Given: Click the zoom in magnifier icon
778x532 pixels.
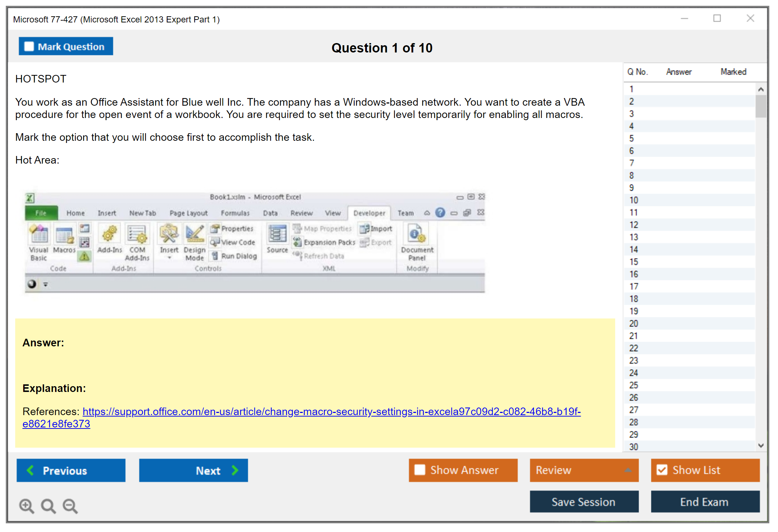Looking at the screenshot, I should click(26, 506).
